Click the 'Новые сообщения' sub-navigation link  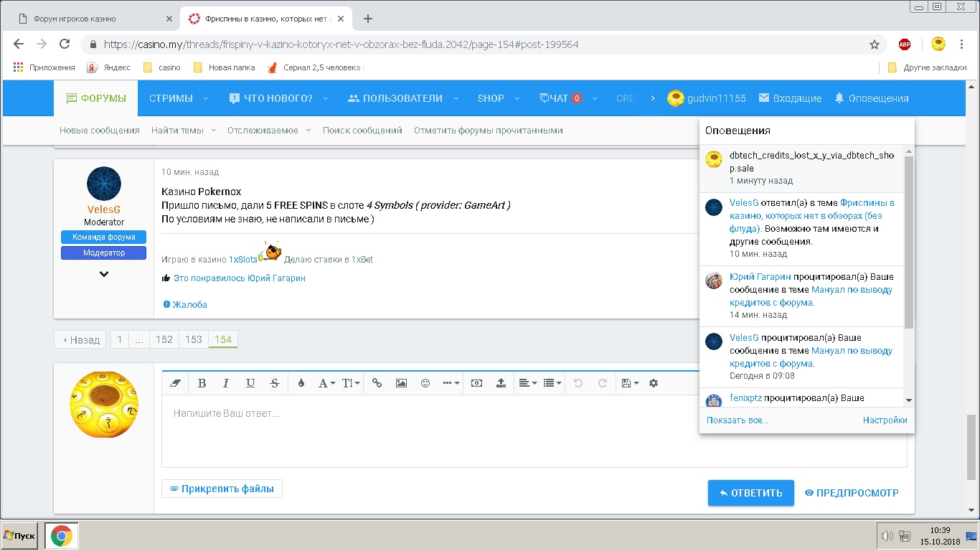coord(100,130)
